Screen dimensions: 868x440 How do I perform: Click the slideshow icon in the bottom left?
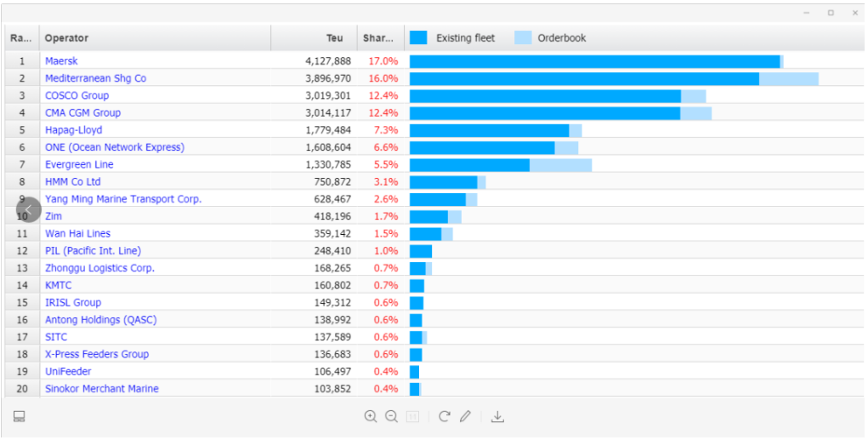[20, 417]
